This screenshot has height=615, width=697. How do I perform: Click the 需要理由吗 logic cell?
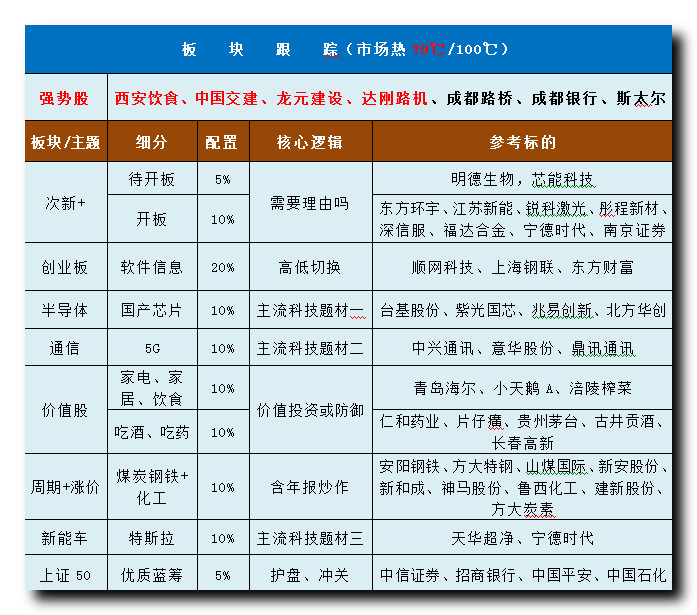click(x=310, y=203)
